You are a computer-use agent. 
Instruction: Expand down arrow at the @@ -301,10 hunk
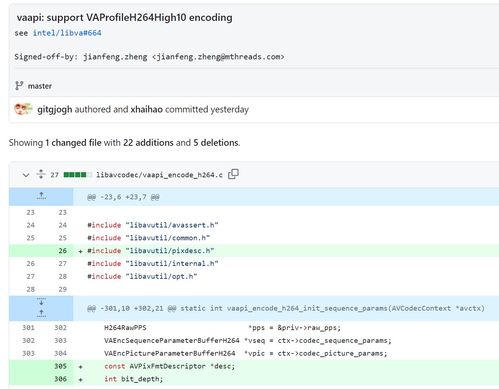click(41, 302)
